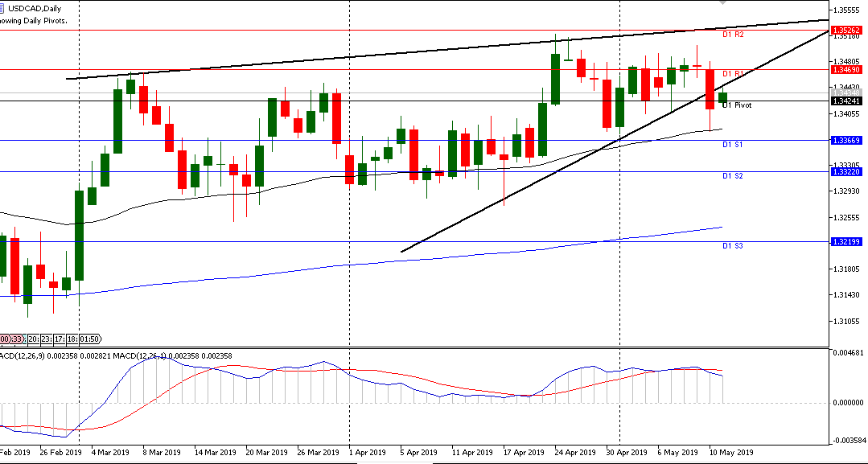Select the steep rising black trendline
Image resolution: width=868 pixels, height=464 pixels.
click(615, 142)
